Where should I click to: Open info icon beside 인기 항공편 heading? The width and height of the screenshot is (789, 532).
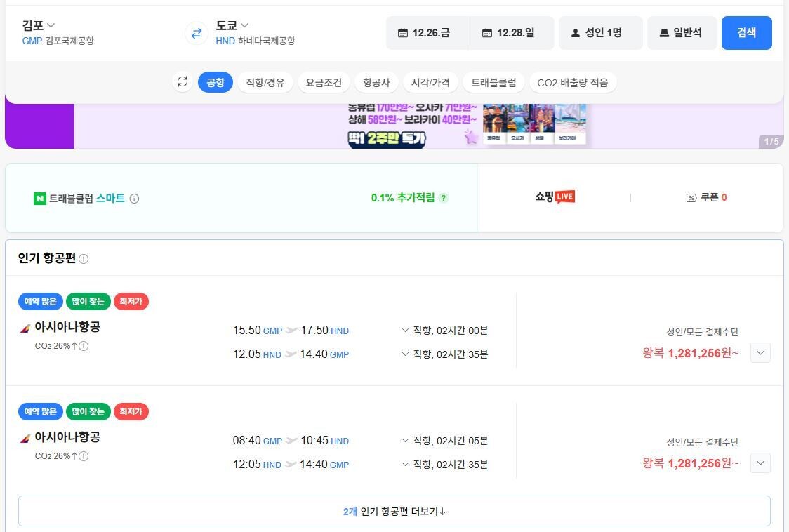click(84, 259)
